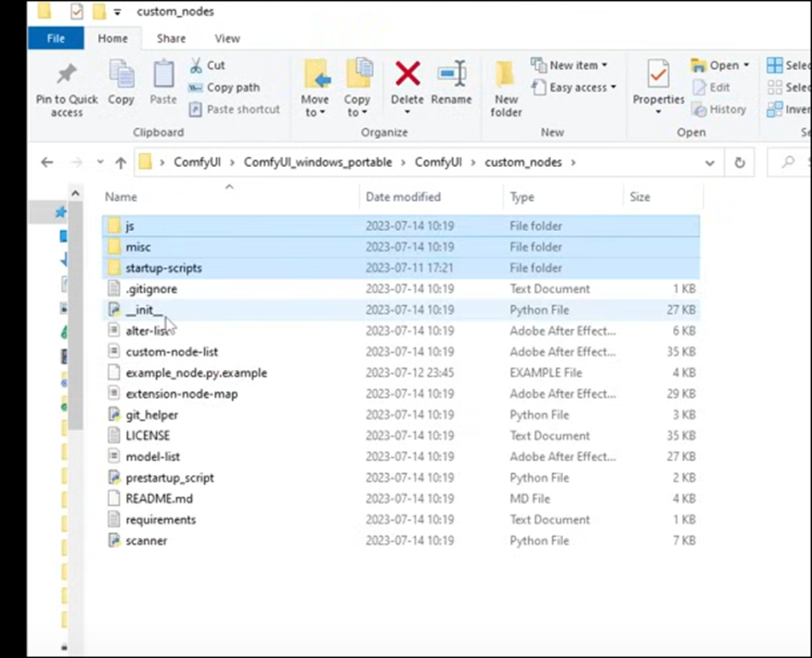The width and height of the screenshot is (812, 658).
Task: Click the misc folder icon
Action: pyautogui.click(x=114, y=247)
